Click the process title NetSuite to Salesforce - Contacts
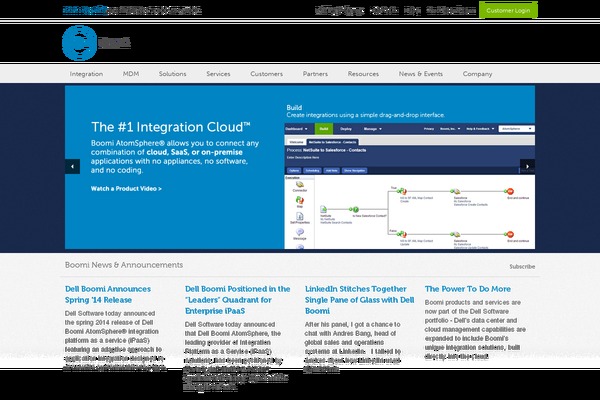The height and width of the screenshot is (400, 600). pyautogui.click(x=332, y=150)
